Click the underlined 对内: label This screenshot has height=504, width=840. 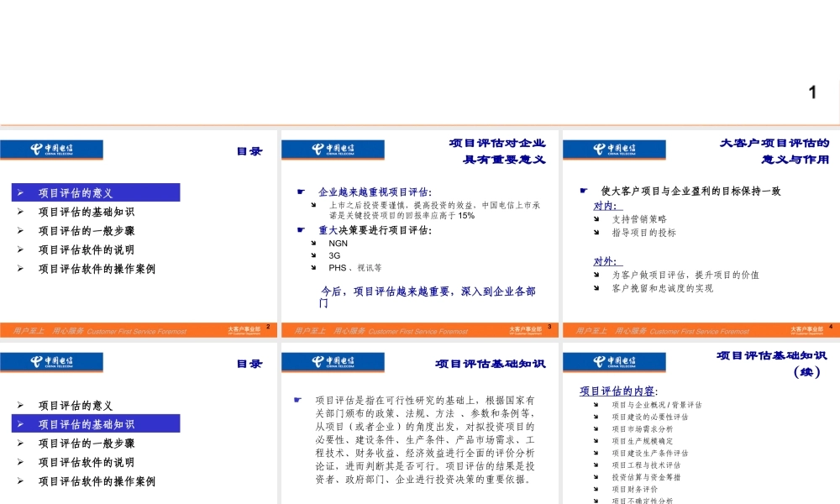click(607, 206)
